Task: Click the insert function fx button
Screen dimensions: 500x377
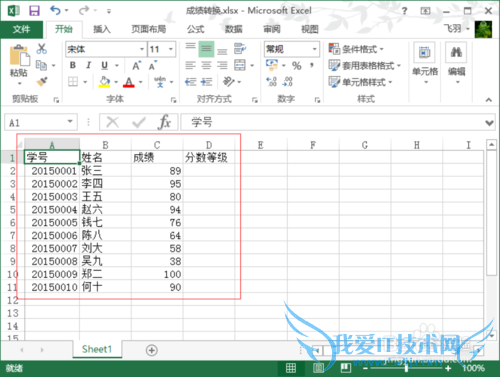Action: pyautogui.click(x=164, y=122)
